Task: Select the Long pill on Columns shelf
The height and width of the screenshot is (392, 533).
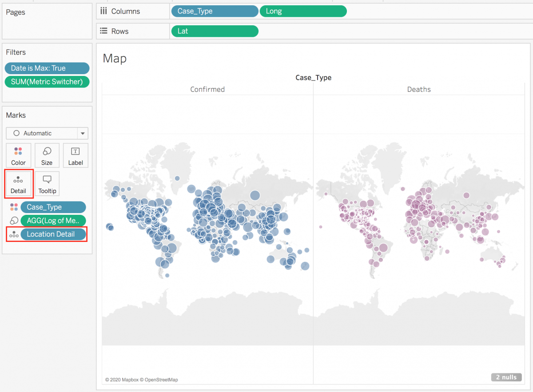Action: click(302, 11)
